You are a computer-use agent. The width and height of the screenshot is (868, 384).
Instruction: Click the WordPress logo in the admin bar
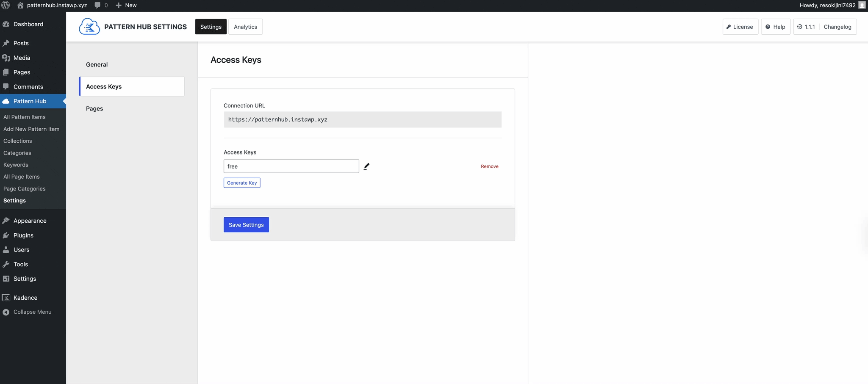pos(6,5)
